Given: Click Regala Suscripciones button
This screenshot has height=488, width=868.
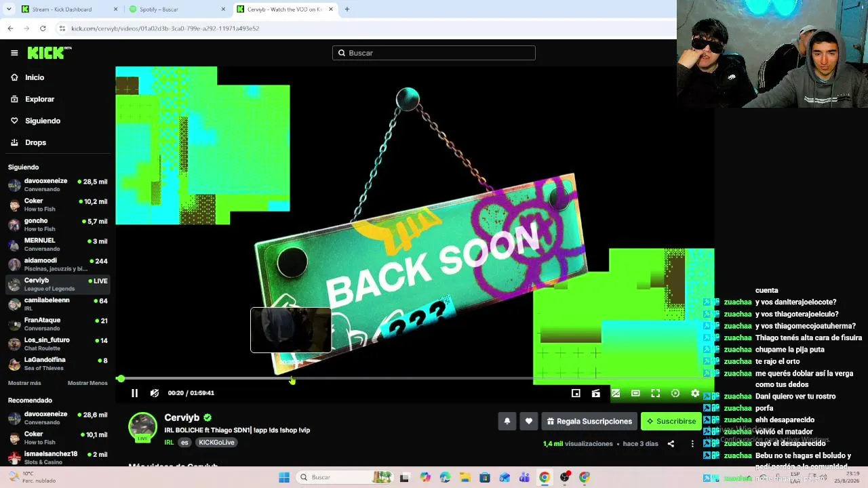Looking at the screenshot, I should click(589, 421).
